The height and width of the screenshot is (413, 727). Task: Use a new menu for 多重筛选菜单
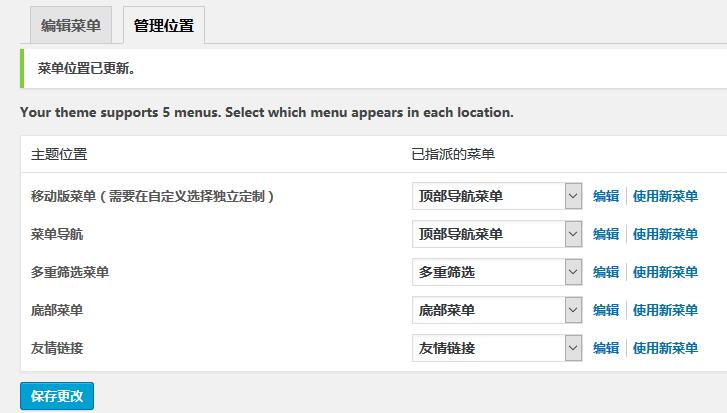[x=665, y=272]
